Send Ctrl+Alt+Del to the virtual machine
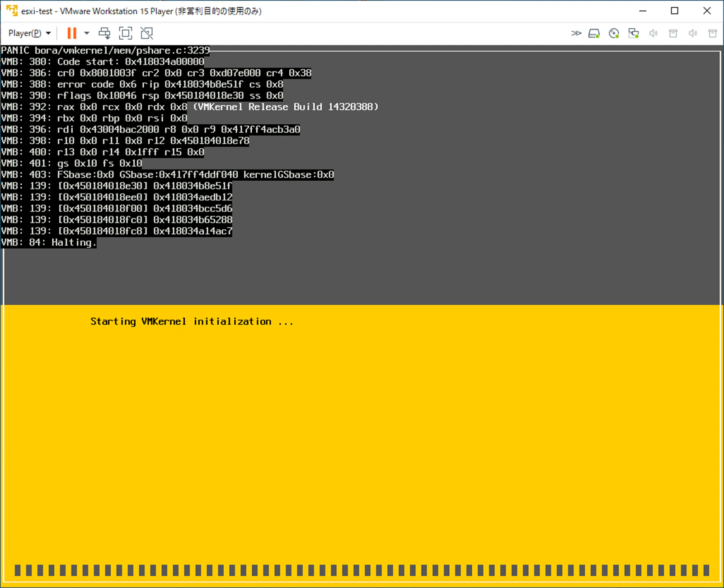 click(104, 33)
